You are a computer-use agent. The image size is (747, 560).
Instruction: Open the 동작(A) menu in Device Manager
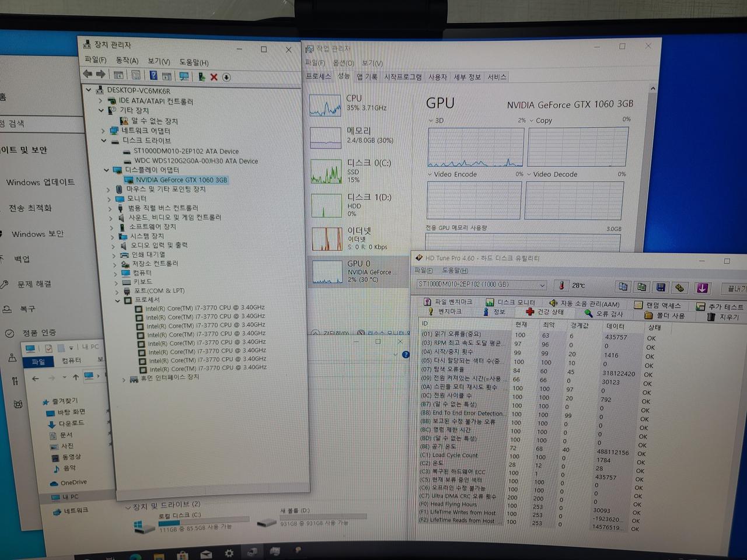coord(127,61)
